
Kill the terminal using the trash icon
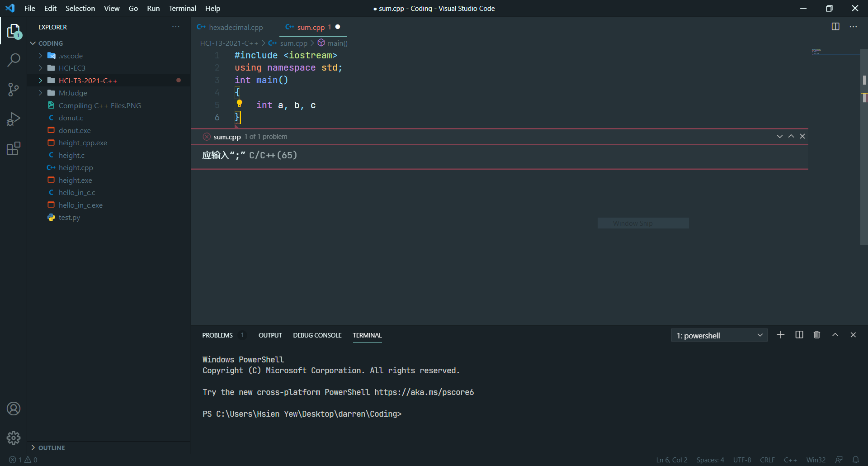816,335
